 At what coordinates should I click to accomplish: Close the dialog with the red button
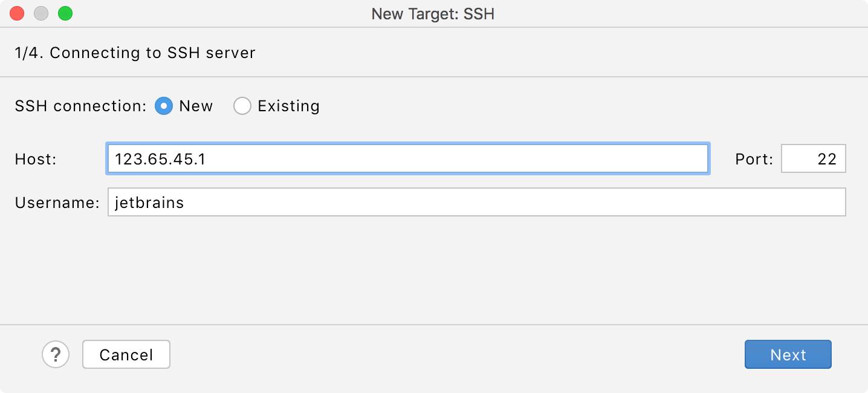click(16, 13)
